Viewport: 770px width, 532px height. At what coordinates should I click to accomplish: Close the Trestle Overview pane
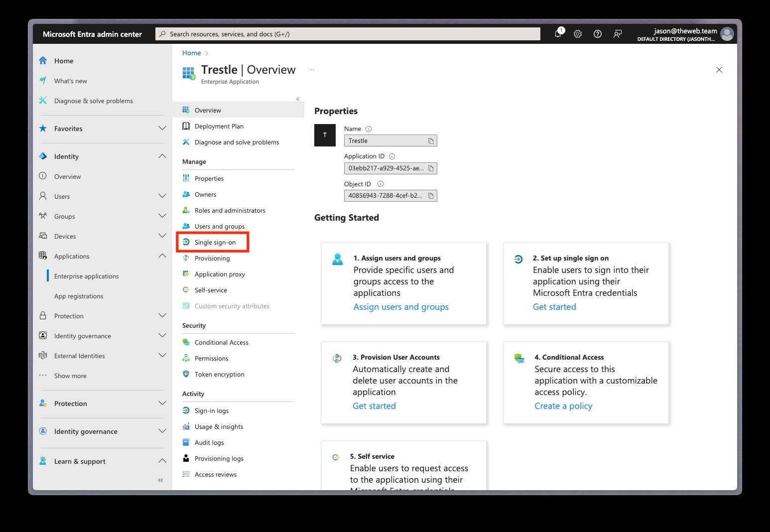pos(719,70)
